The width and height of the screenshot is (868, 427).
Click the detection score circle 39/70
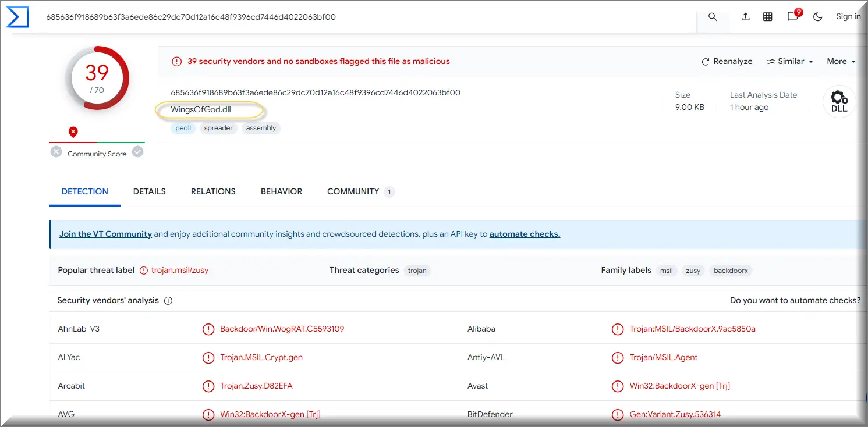[97, 77]
